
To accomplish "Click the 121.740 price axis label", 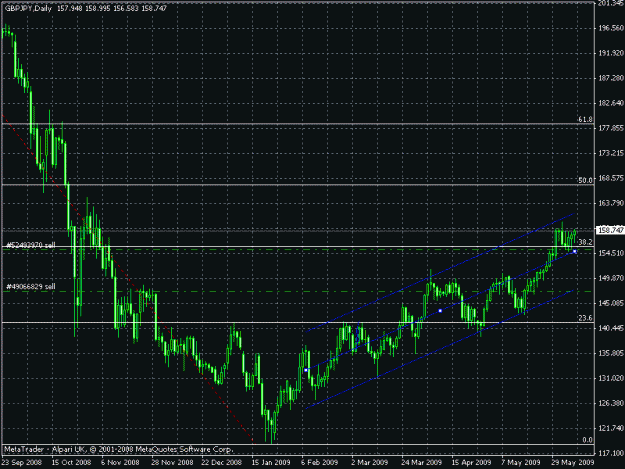I will [611, 428].
